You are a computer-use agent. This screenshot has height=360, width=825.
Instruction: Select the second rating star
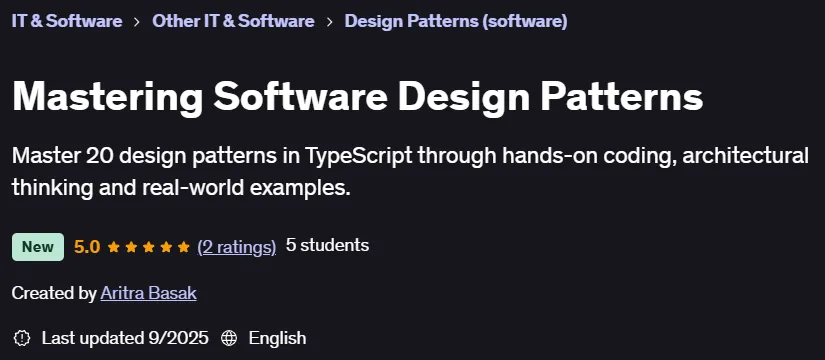[x=131, y=247]
